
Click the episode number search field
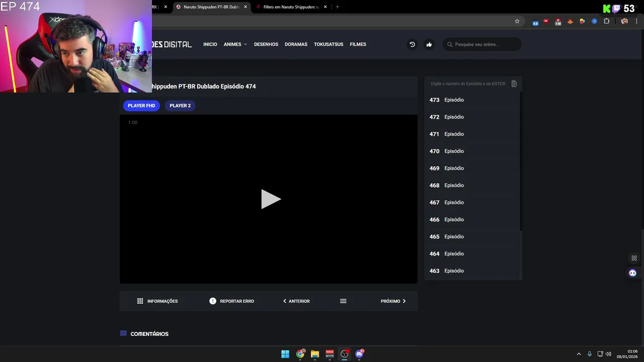468,83
